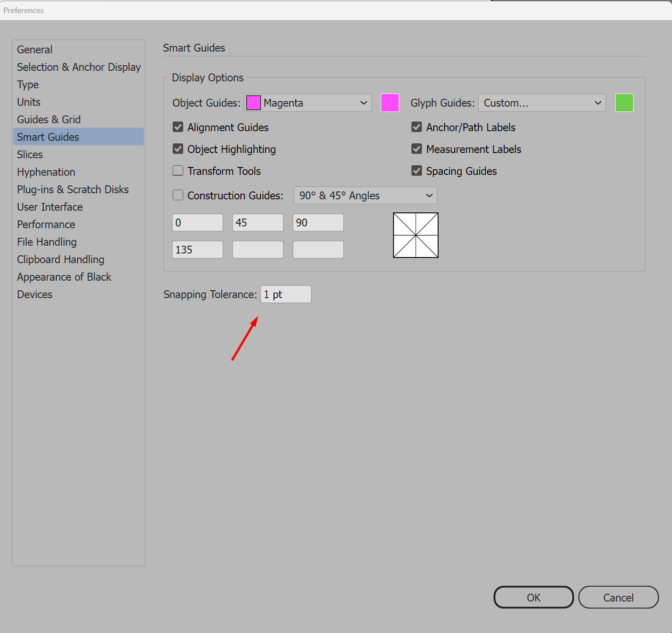This screenshot has width=672, height=633.
Task: Click the magenta Object Guides color swatch
Action: click(x=390, y=103)
